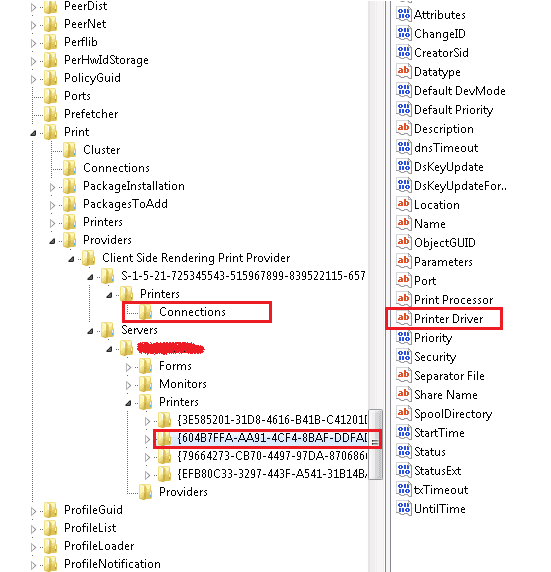Image resolution: width=551 pixels, height=572 pixels.
Task: Select the PerHwIdStorage key
Action: click(x=106, y=59)
